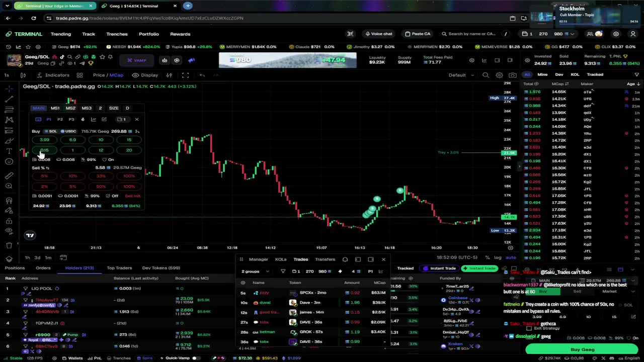644x362 pixels.
Task: Open recent history icon in ticker bar
Action: tap(9, 47)
